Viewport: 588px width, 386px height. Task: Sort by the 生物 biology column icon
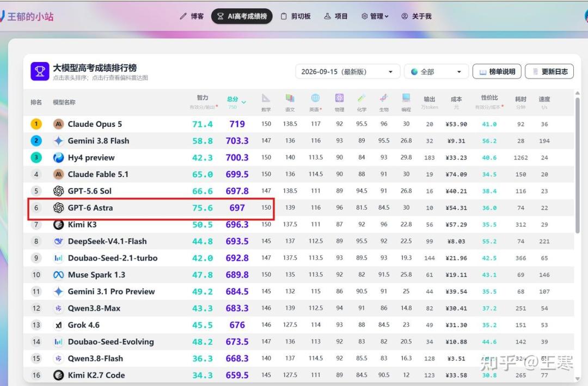pyautogui.click(x=384, y=99)
